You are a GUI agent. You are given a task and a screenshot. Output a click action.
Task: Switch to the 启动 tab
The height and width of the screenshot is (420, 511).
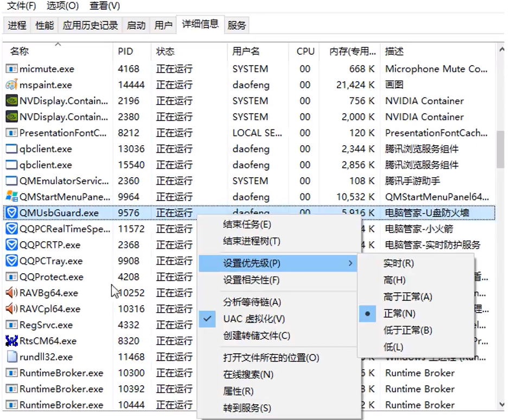point(136,25)
